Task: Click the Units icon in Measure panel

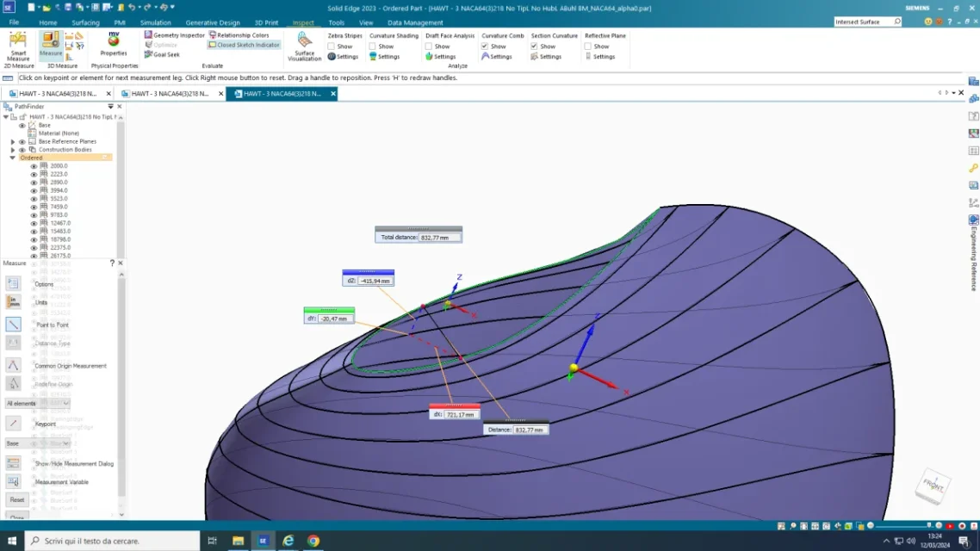Action: click(x=13, y=302)
